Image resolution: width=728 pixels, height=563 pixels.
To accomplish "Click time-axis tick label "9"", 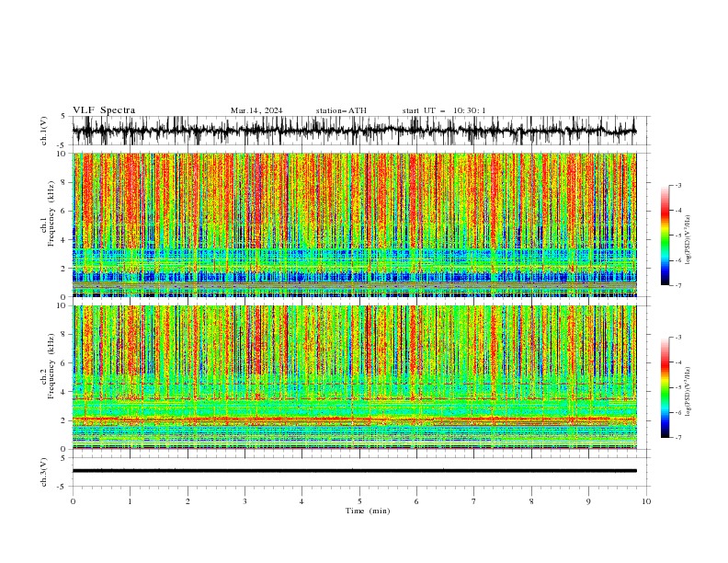I will 588,501.
